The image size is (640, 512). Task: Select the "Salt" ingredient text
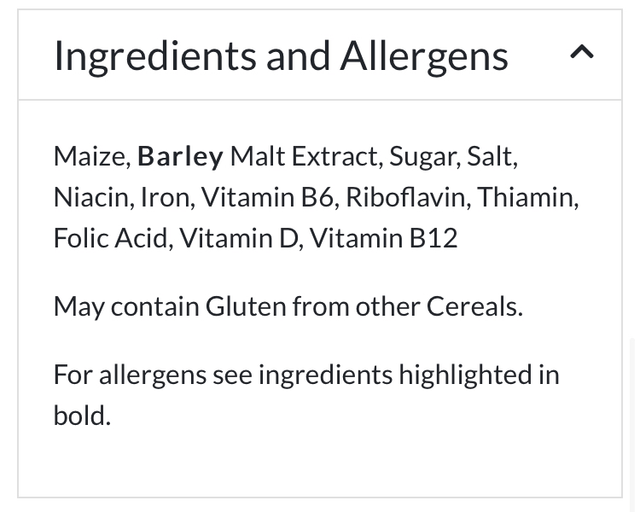click(x=491, y=157)
